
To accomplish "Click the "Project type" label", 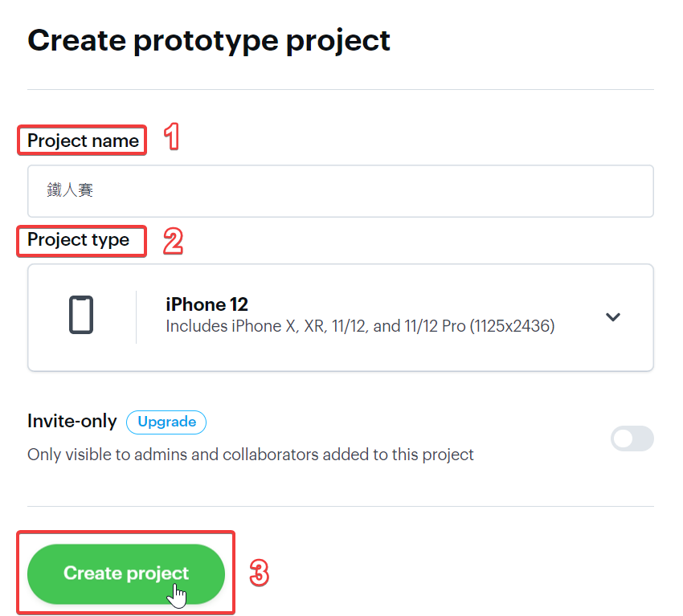I will [x=78, y=239].
